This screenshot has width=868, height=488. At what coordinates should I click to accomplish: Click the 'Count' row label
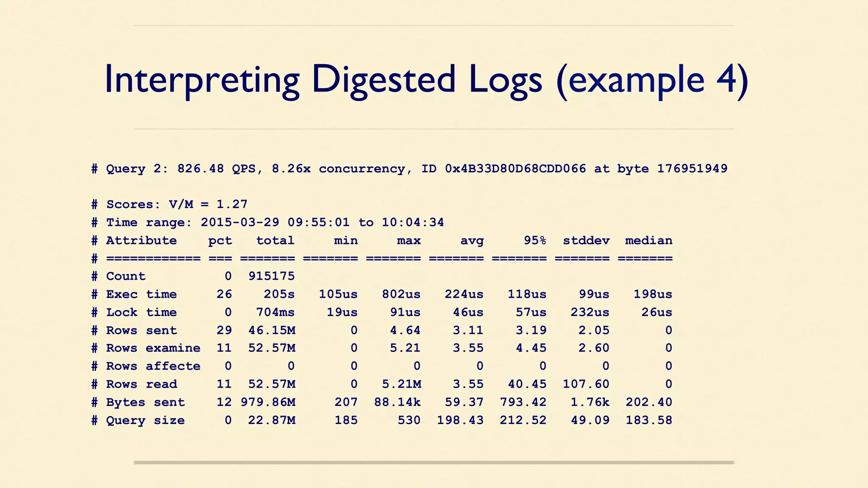point(125,276)
